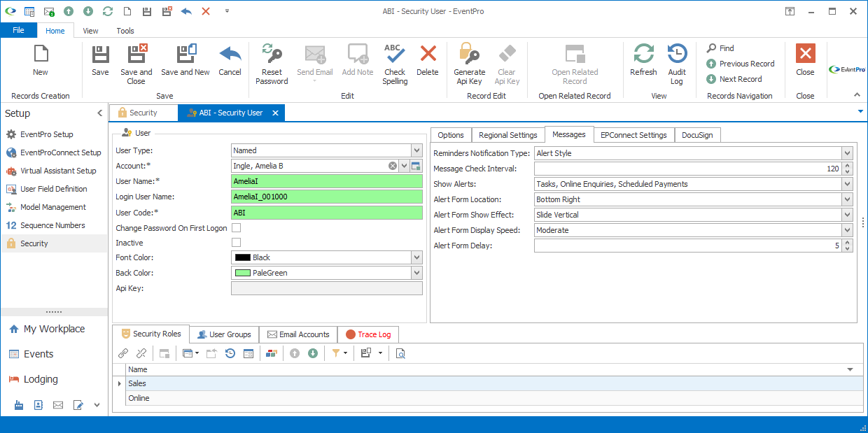The width and height of the screenshot is (868, 433).
Task: Clear the Account field with X button
Action: click(393, 166)
